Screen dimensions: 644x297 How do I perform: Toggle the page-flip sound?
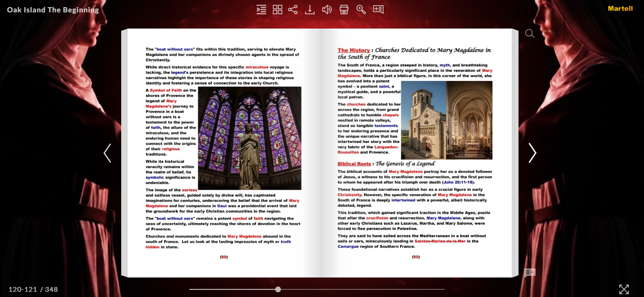[327, 10]
